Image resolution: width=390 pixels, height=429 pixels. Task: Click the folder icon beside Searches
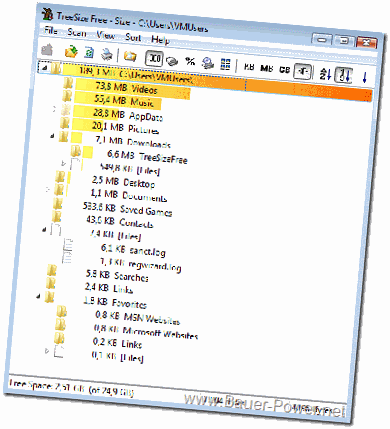(52, 270)
